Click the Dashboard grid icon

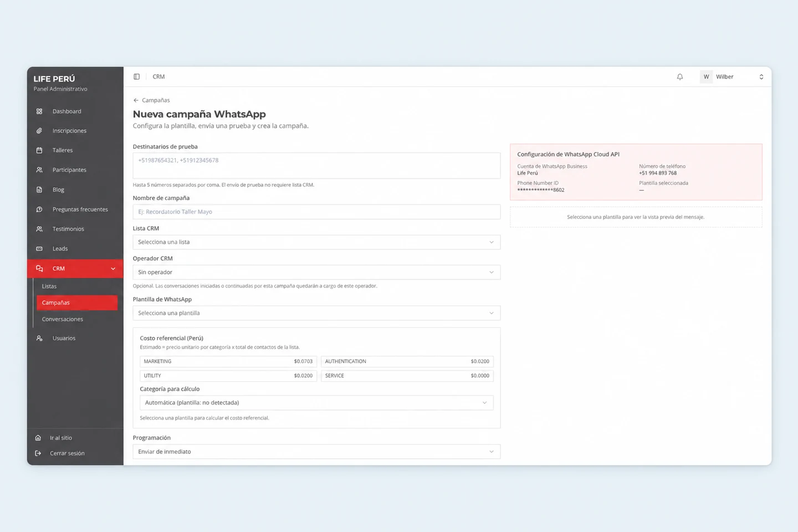tap(39, 111)
